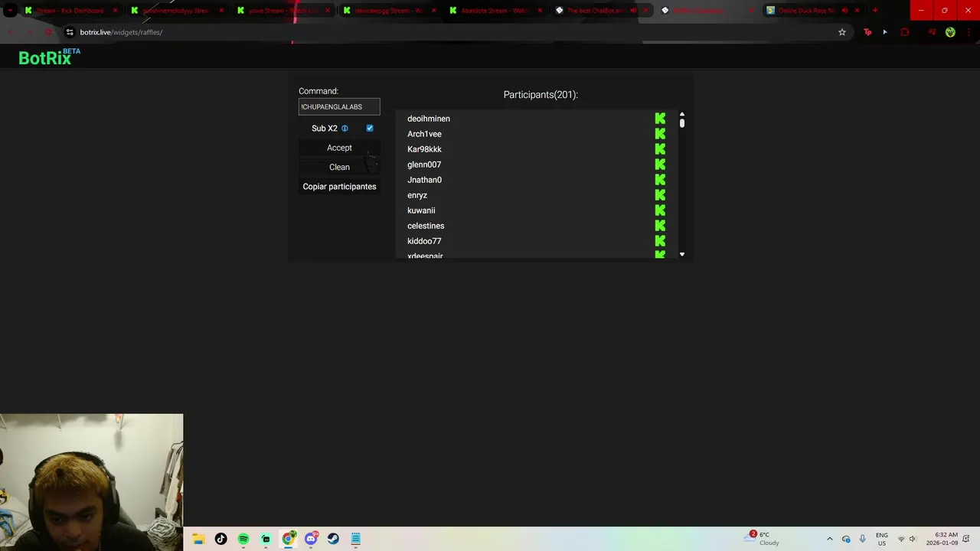The height and width of the screenshot is (551, 980).
Task: Show hidden system tray icons
Action: (829, 539)
